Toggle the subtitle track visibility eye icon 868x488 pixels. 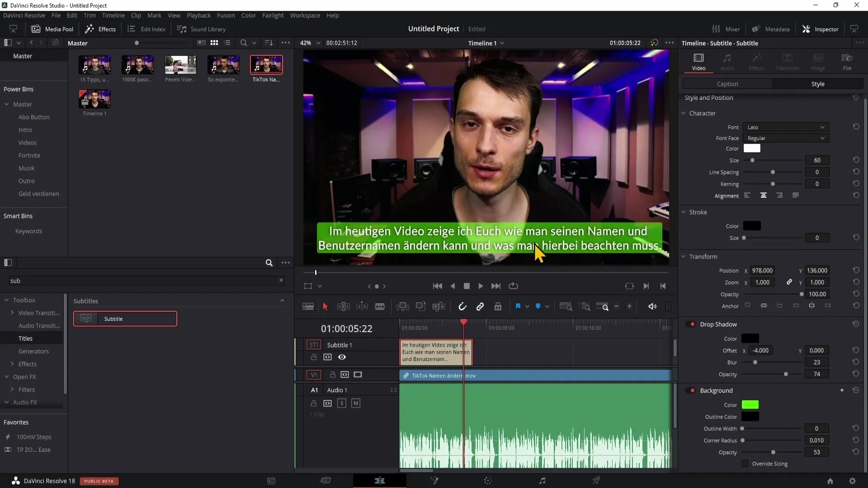pos(342,357)
